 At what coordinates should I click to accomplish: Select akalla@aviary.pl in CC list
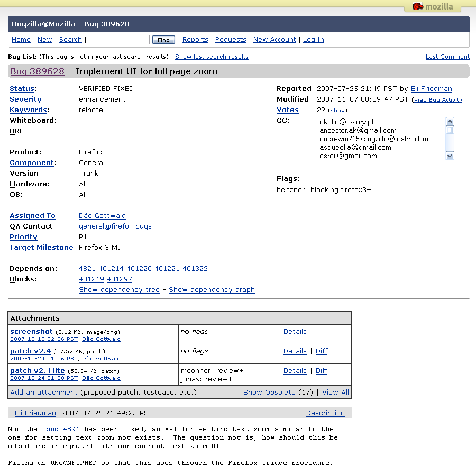[346, 122]
